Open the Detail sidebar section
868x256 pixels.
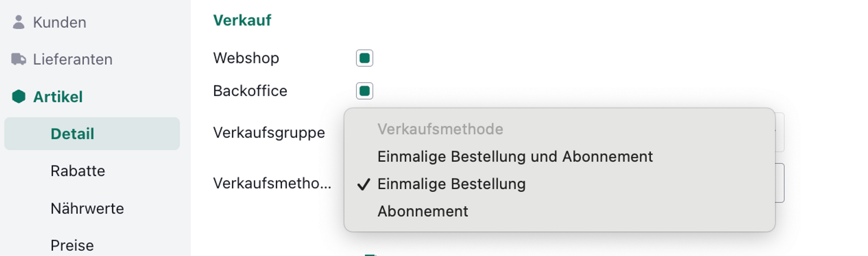[72, 134]
